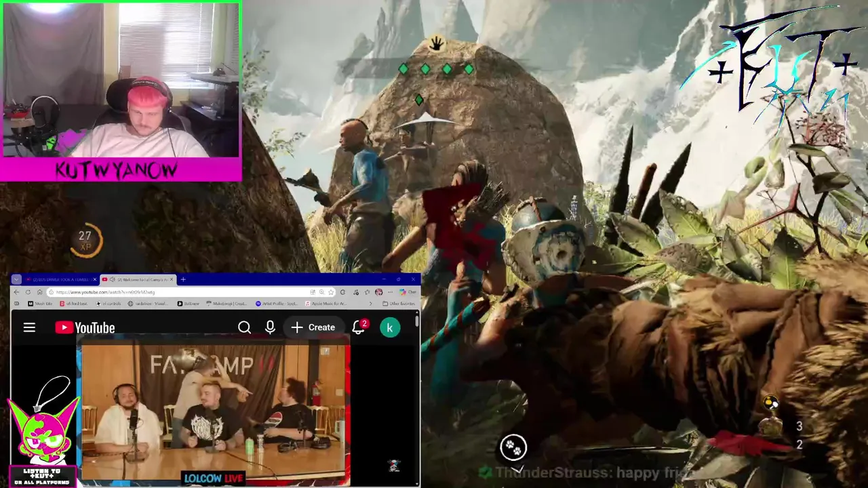
Task: Open YouTube search magnifier
Action: [244, 327]
